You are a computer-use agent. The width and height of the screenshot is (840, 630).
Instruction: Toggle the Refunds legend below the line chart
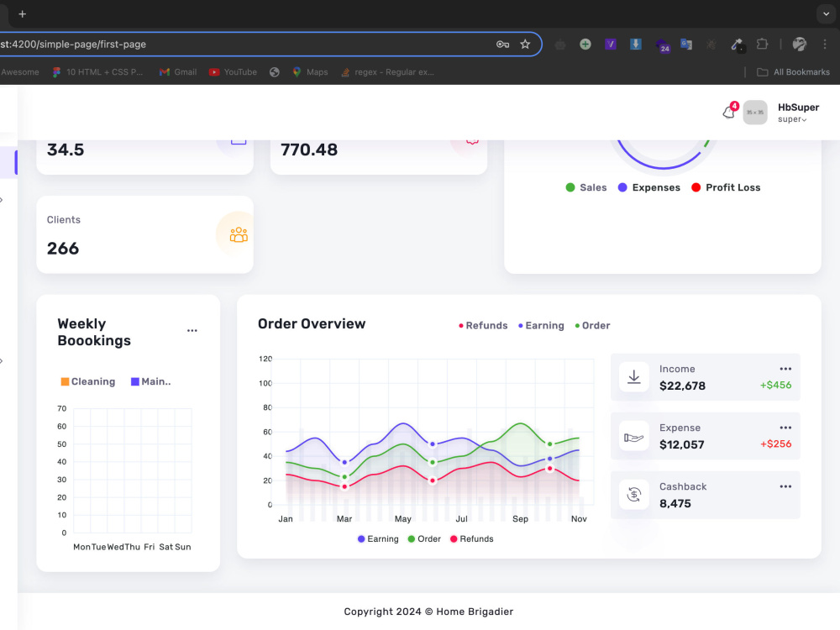pos(472,539)
